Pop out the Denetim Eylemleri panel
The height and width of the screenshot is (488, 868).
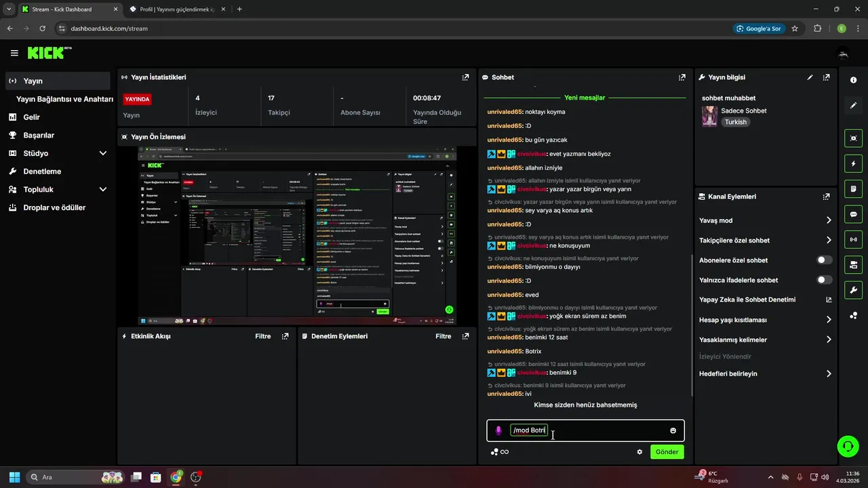(x=465, y=336)
